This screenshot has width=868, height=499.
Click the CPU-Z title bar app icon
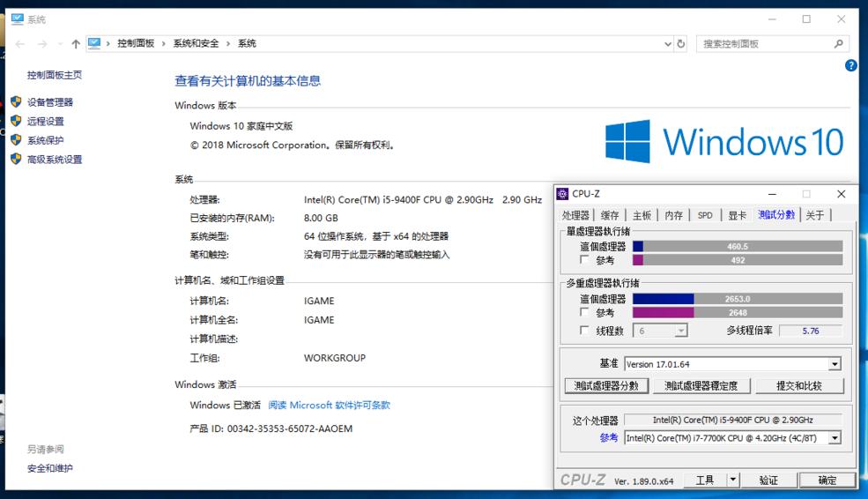(x=562, y=193)
